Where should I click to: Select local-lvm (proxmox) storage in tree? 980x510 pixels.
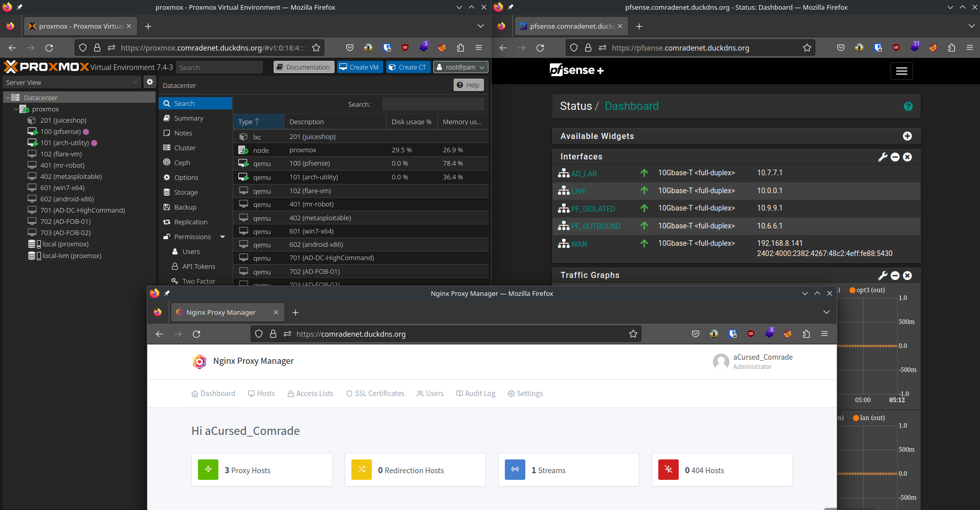pos(72,256)
